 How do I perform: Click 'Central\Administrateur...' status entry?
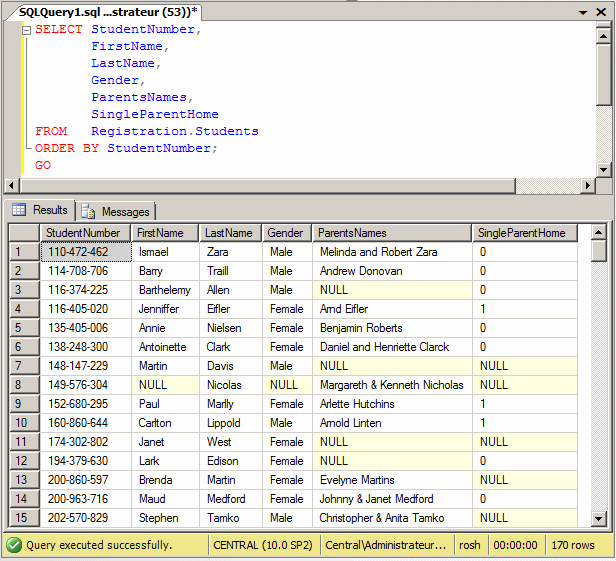386,545
